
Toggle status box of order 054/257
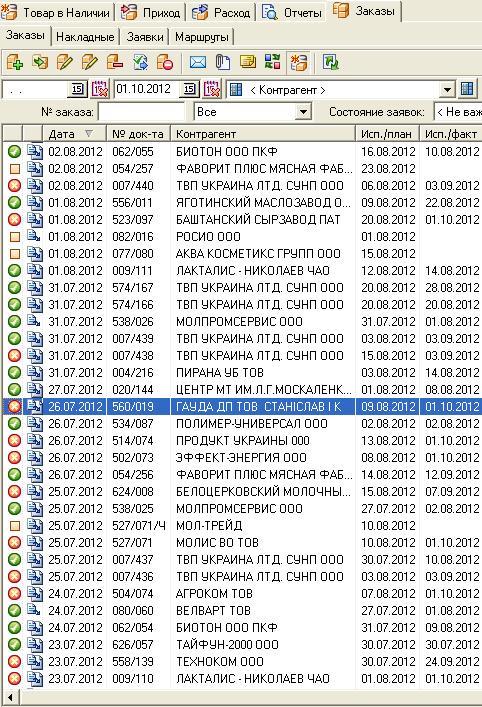14,169
